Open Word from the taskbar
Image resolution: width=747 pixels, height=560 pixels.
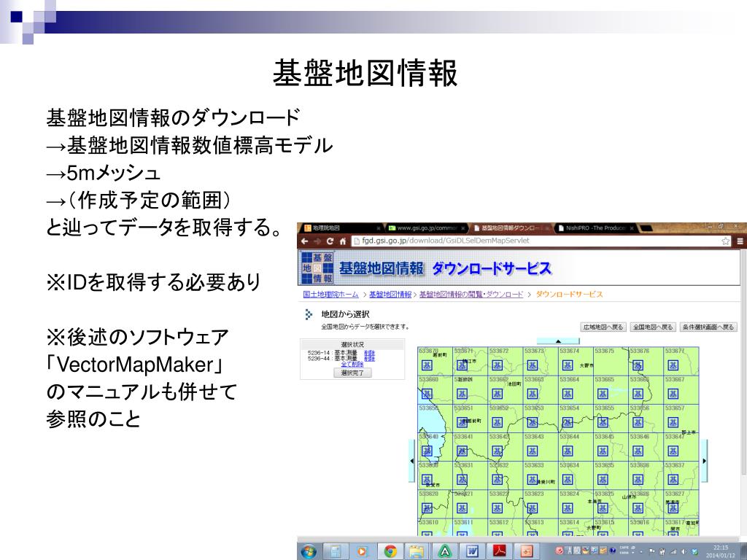tap(472, 551)
